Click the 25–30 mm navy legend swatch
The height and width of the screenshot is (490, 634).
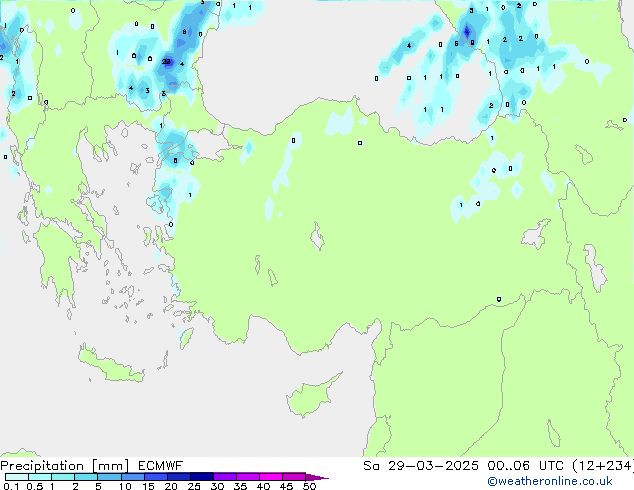[201, 477]
